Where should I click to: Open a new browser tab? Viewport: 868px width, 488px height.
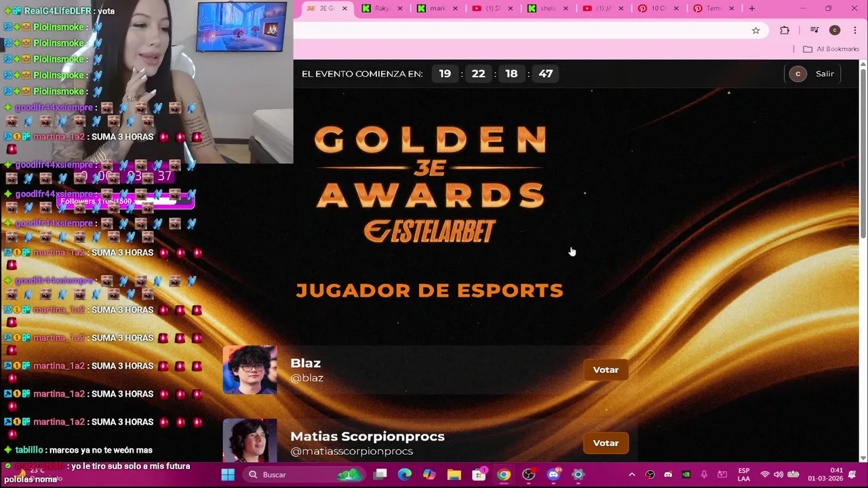coord(751,8)
